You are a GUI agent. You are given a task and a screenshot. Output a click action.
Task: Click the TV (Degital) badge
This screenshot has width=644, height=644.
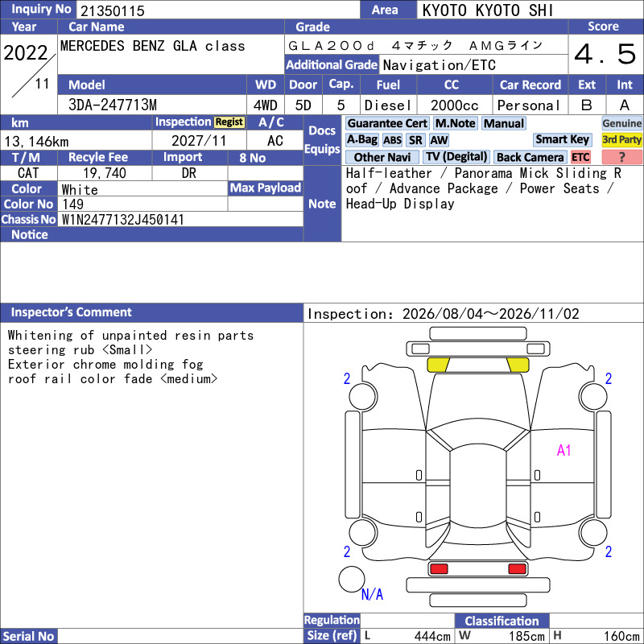click(x=456, y=156)
